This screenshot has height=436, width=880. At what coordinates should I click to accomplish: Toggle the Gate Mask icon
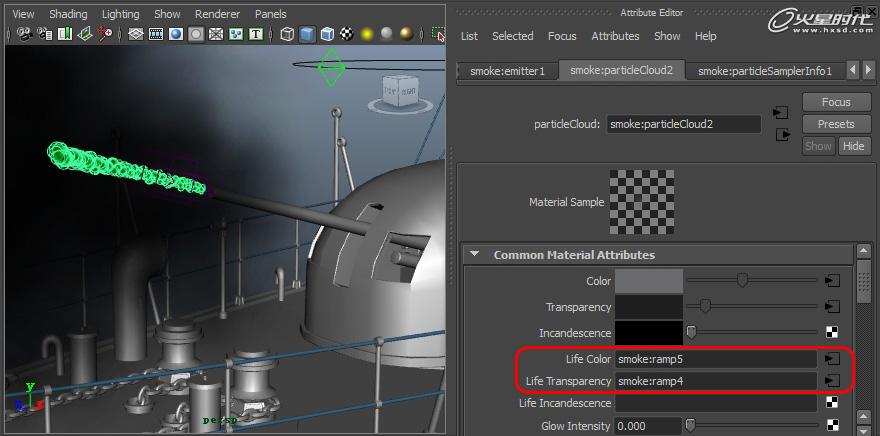[x=196, y=34]
